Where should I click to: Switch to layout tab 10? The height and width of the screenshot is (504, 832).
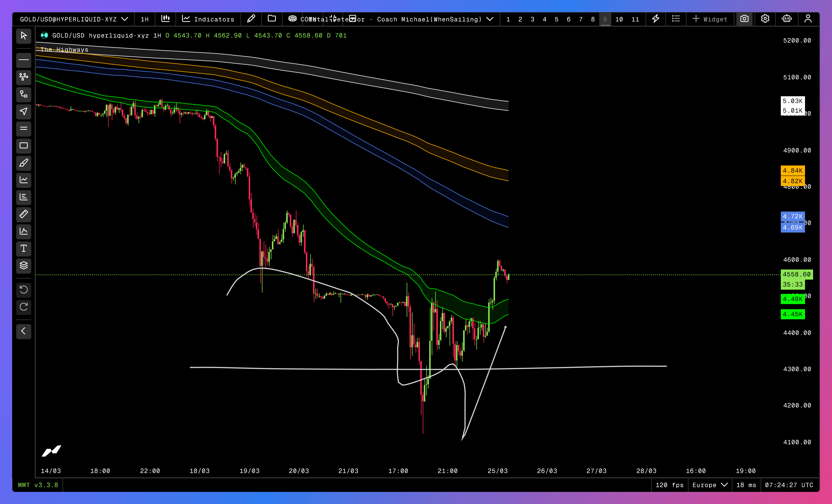coord(619,19)
